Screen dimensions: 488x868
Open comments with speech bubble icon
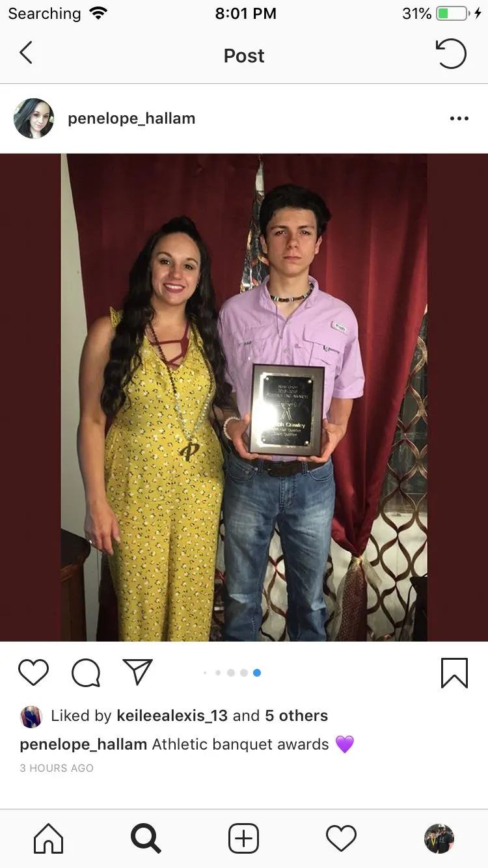(x=86, y=673)
